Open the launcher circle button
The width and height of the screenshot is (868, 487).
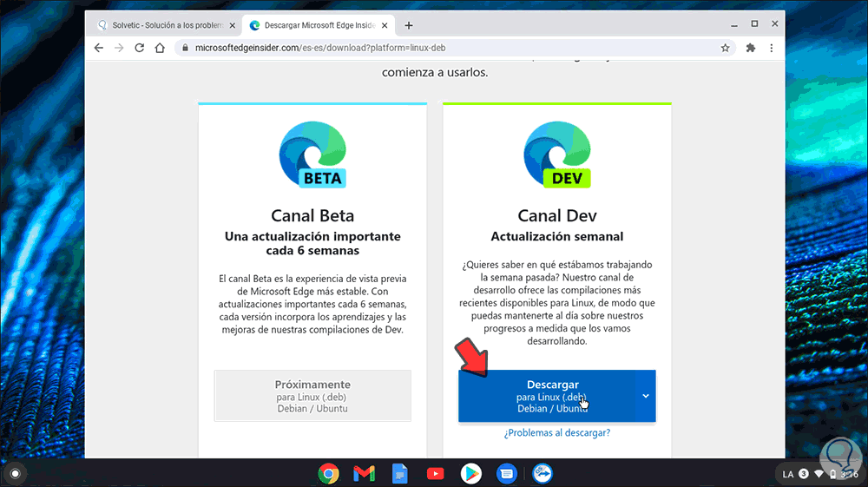[16, 474]
